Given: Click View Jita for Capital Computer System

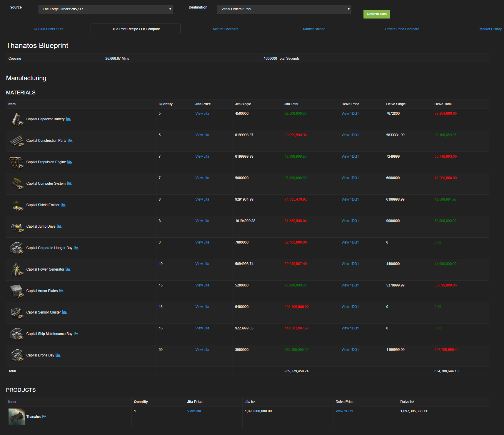Looking at the screenshot, I should click(x=202, y=178).
